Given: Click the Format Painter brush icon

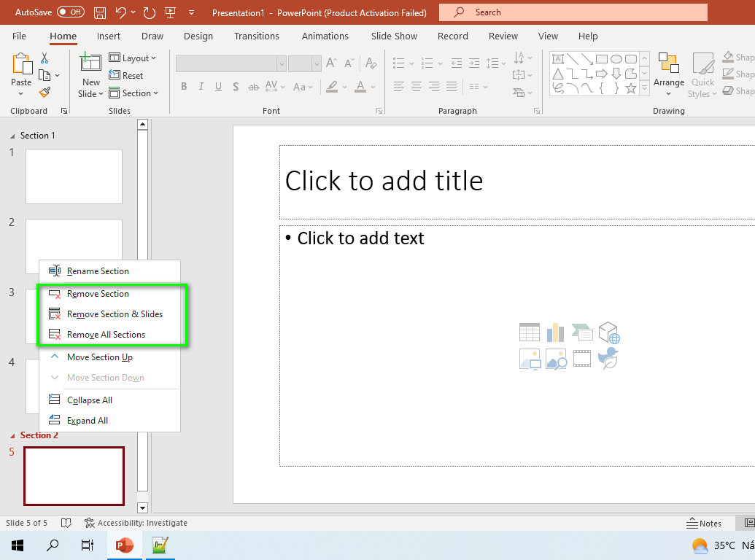Looking at the screenshot, I should point(44,92).
